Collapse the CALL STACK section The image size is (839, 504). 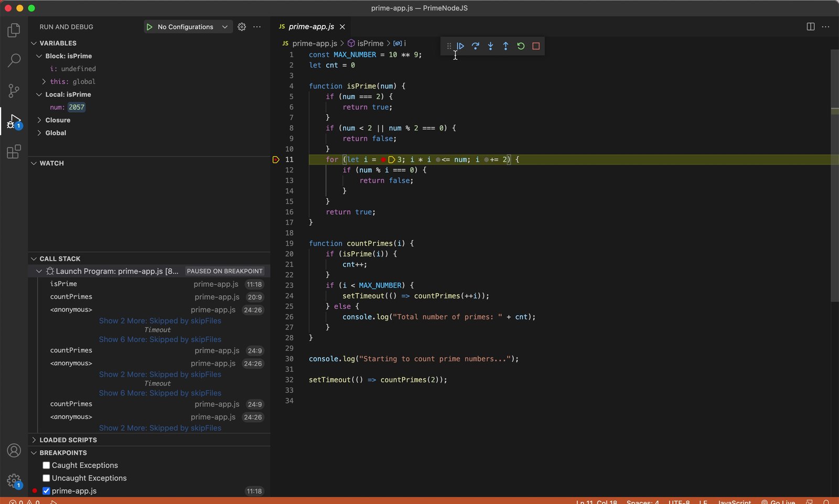(34, 259)
